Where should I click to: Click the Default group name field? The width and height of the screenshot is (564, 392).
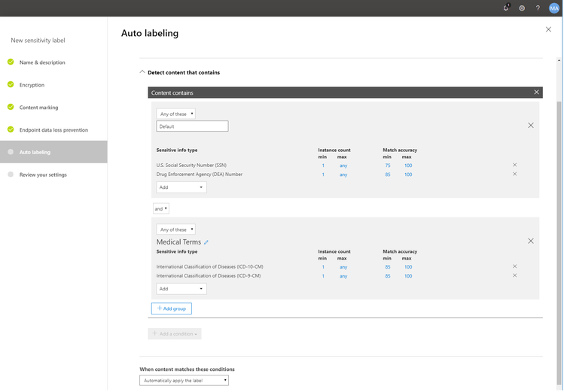tap(192, 126)
